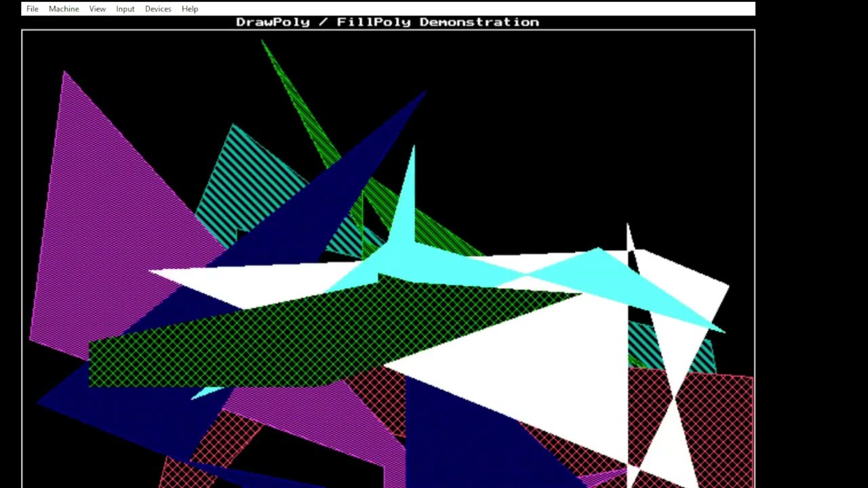
Task: Open the Input menu
Action: [x=125, y=9]
